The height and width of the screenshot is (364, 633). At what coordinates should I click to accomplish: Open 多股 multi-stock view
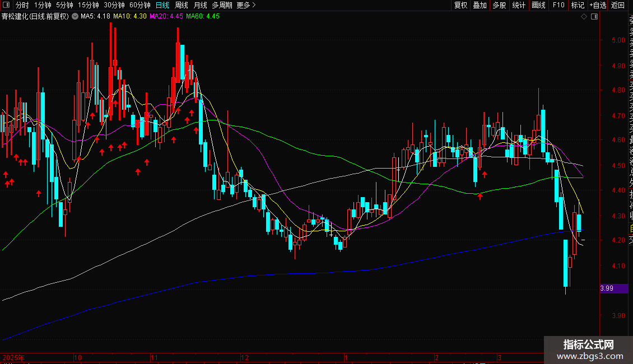(x=499, y=5)
